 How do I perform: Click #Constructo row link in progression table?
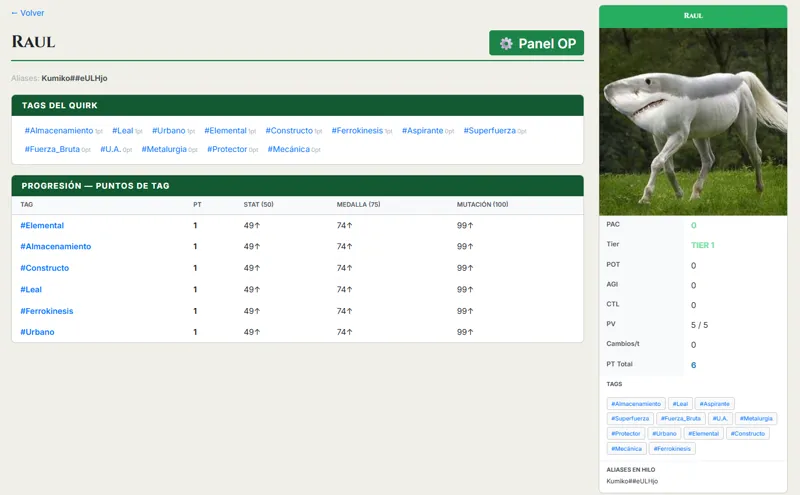point(44,268)
